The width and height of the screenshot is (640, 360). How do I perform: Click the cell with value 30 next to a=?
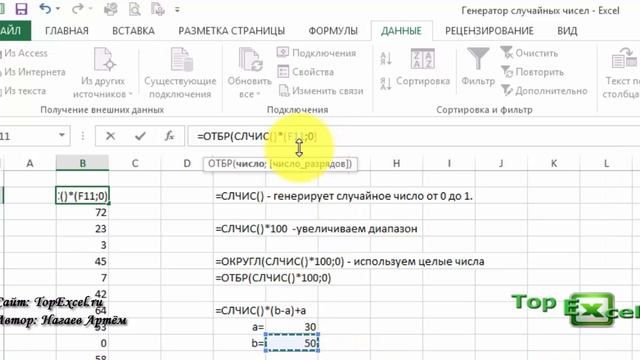click(x=292, y=327)
